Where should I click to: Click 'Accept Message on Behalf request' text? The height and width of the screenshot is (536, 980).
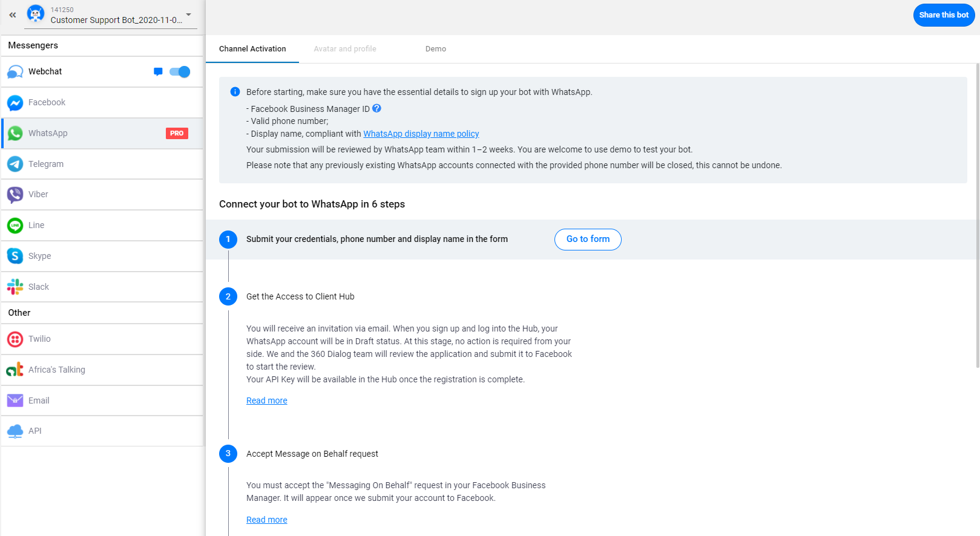312,454
